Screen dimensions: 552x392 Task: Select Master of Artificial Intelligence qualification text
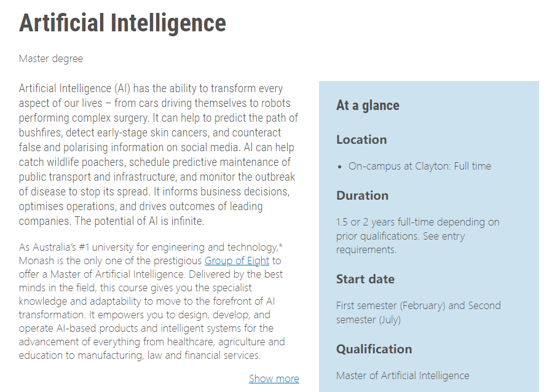click(x=403, y=375)
